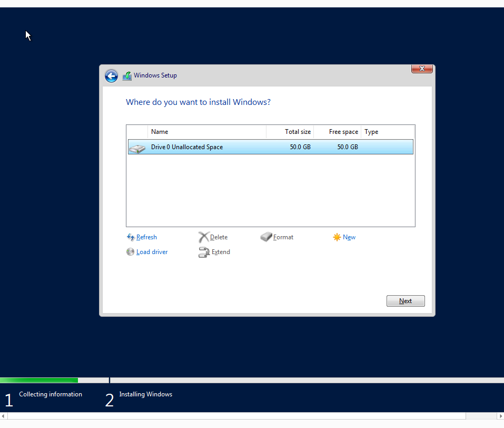Click the 50.0 GB Total size cell
The width and height of the screenshot is (504, 428).
pos(300,147)
